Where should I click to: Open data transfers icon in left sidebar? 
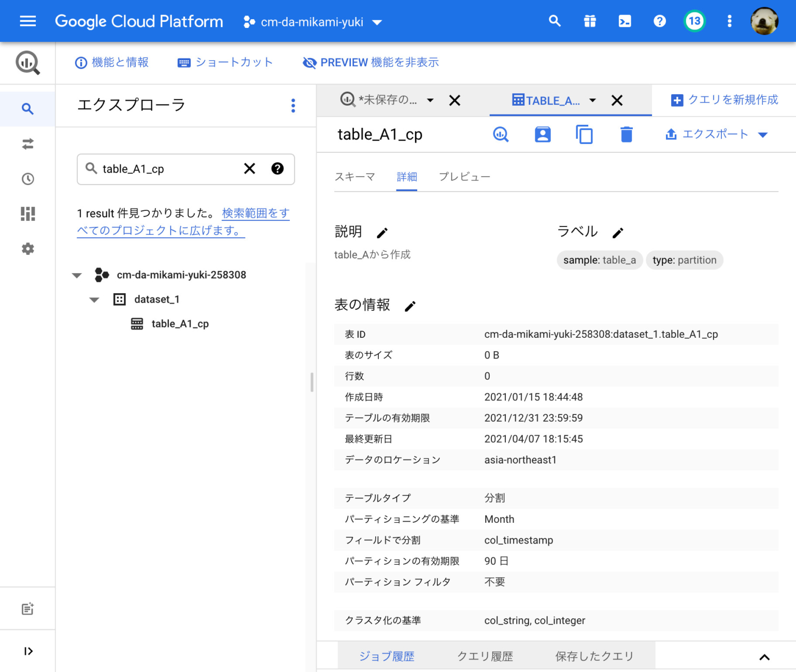(x=27, y=144)
